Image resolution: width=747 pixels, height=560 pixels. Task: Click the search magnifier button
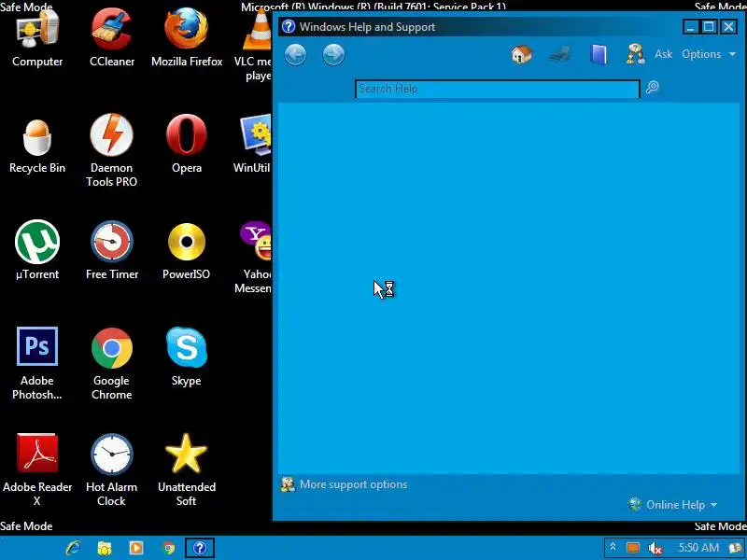[x=652, y=87]
